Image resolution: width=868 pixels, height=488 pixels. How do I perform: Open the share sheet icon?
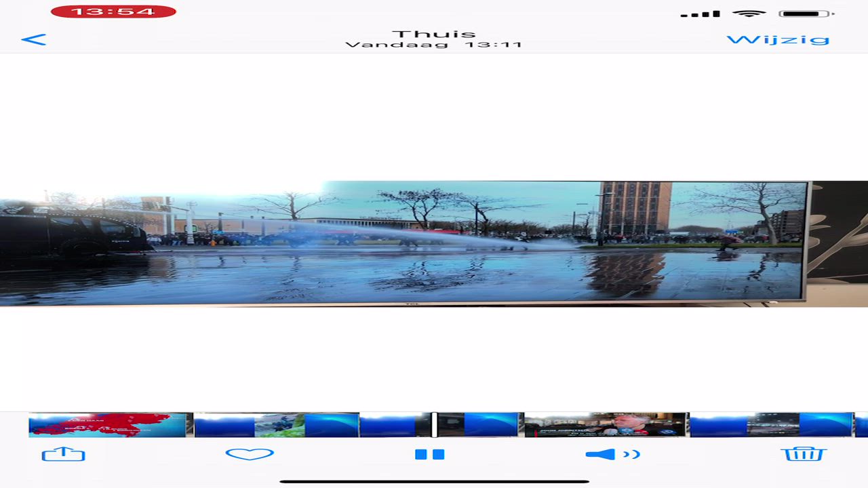click(x=64, y=454)
